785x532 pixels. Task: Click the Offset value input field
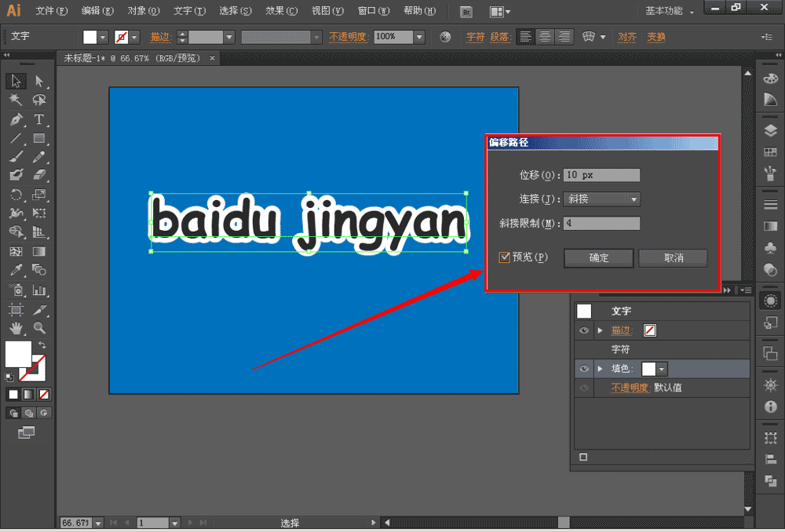pos(601,175)
